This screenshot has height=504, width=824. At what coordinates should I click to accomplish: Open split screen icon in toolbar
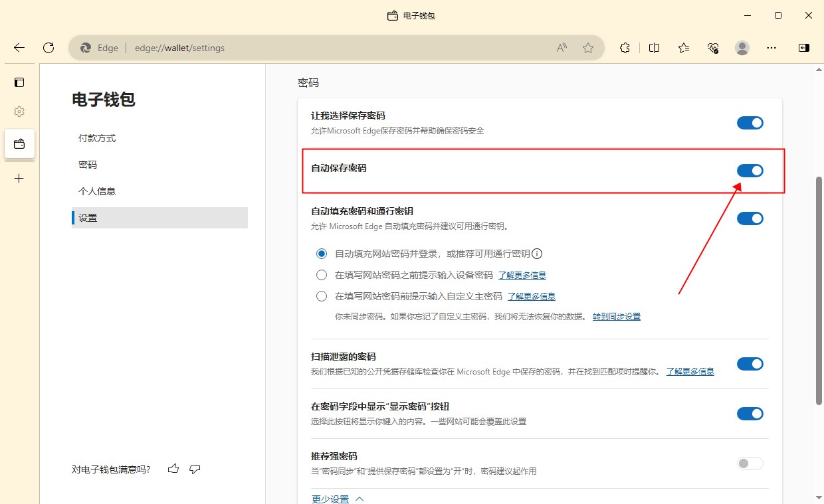coord(655,48)
